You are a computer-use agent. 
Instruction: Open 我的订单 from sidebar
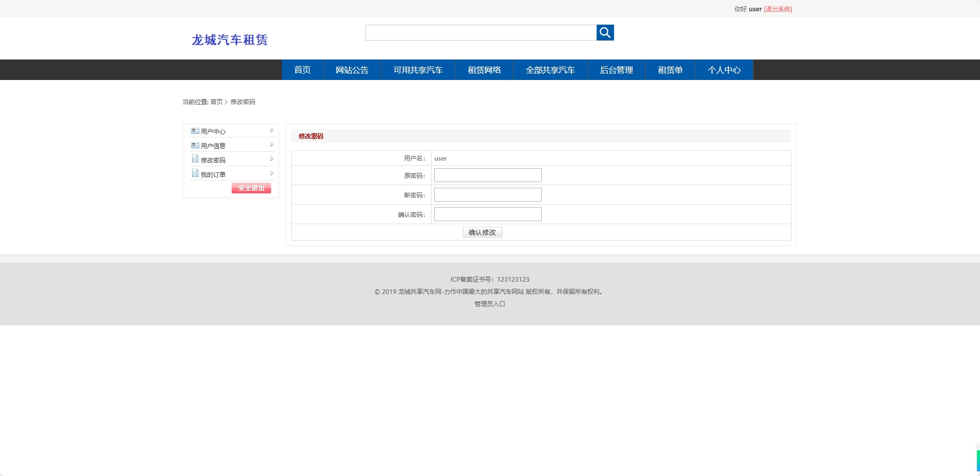(x=214, y=174)
